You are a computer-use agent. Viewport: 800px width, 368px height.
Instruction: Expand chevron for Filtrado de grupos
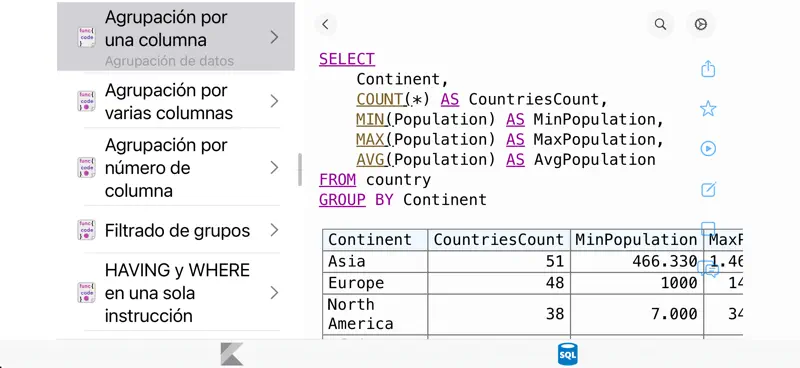point(274,230)
